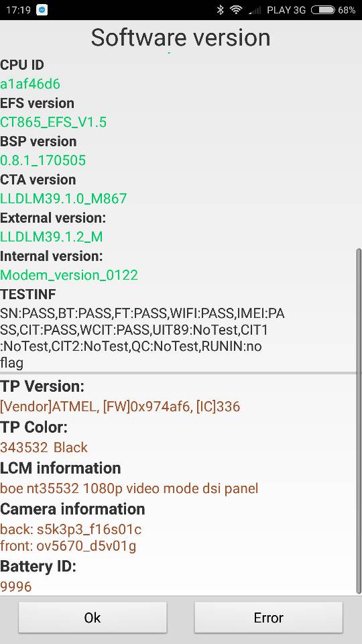Tap the Ok button
Screen dimensions: 362x644
click(x=93, y=617)
